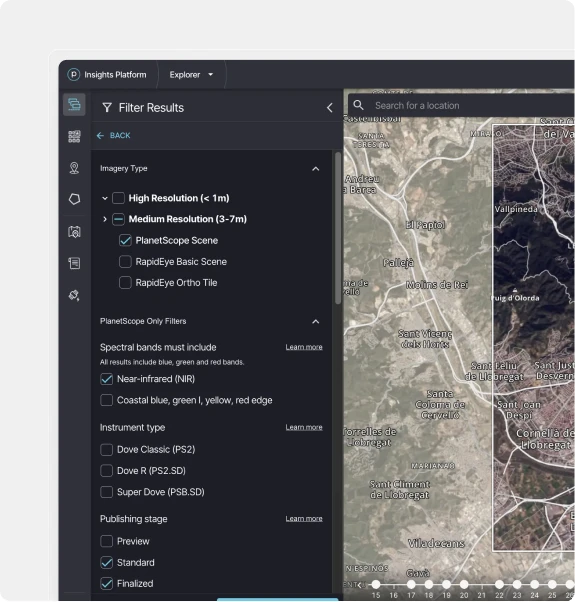This screenshot has width=575, height=602.
Task: Open Learn more for Instrument type
Action: (304, 427)
